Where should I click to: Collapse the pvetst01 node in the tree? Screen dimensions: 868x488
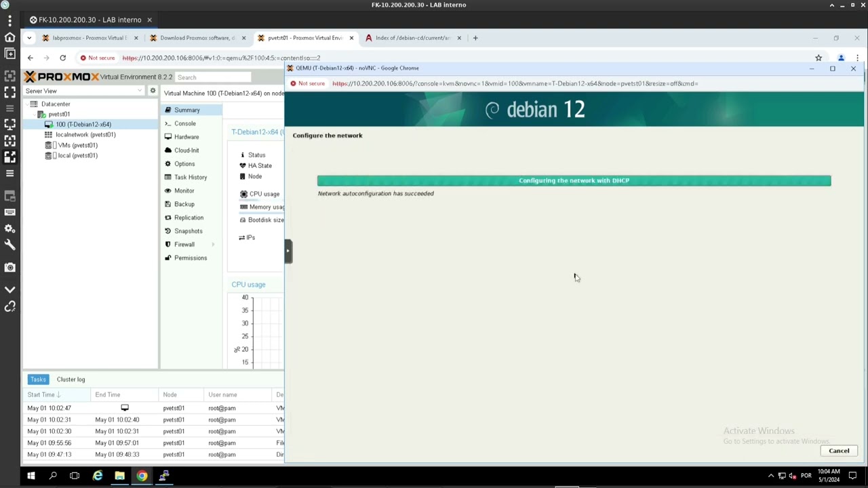[x=34, y=115]
